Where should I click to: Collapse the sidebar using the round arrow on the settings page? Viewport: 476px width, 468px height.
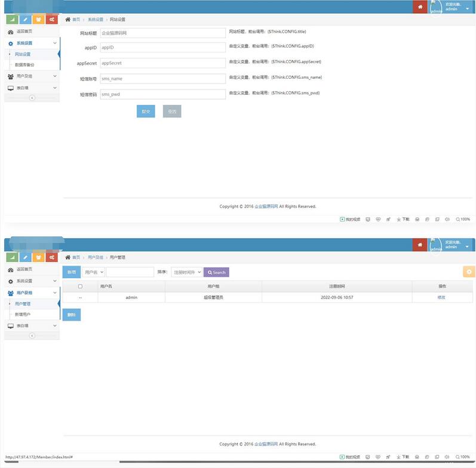point(32,98)
